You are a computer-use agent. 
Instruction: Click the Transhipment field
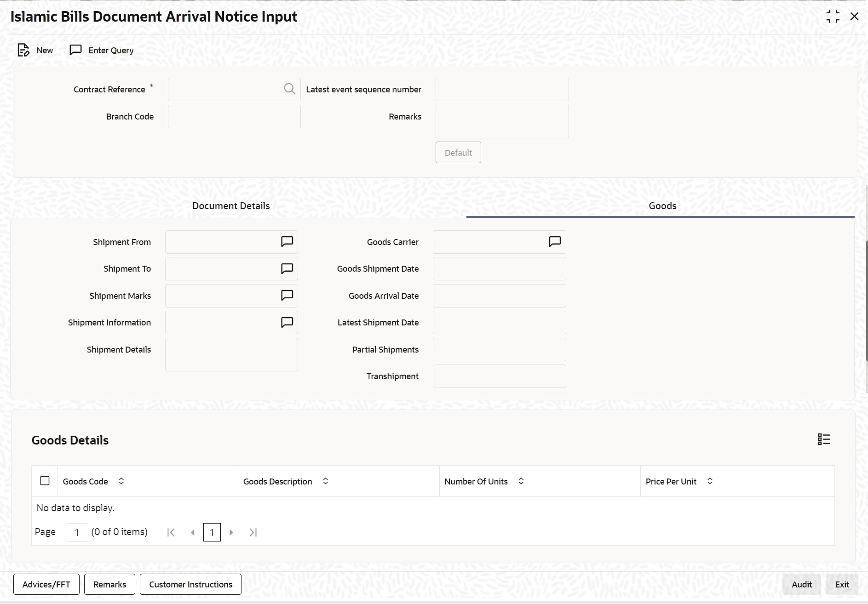pyautogui.click(x=500, y=376)
